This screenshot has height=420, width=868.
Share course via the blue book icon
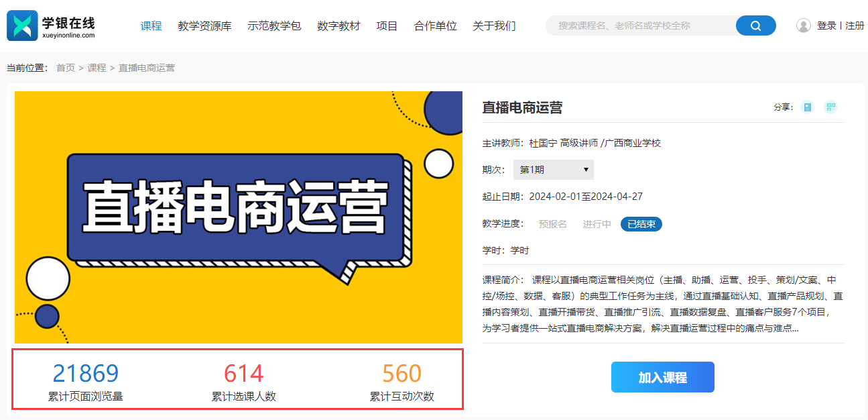[x=807, y=107]
